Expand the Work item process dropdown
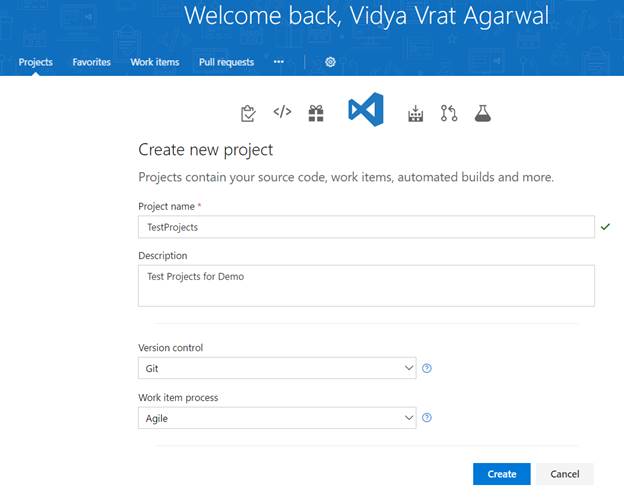624x503 pixels. pyautogui.click(x=276, y=418)
